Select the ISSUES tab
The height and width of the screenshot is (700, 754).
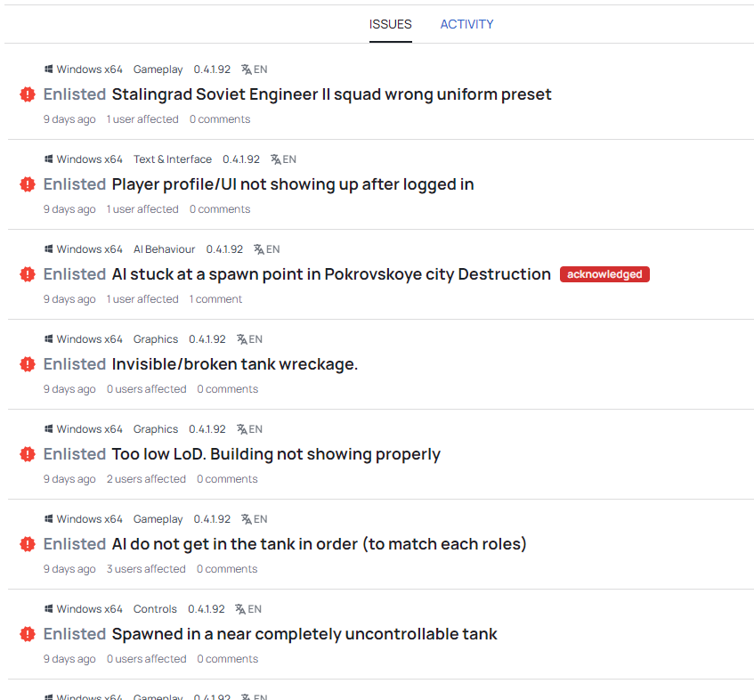(391, 24)
